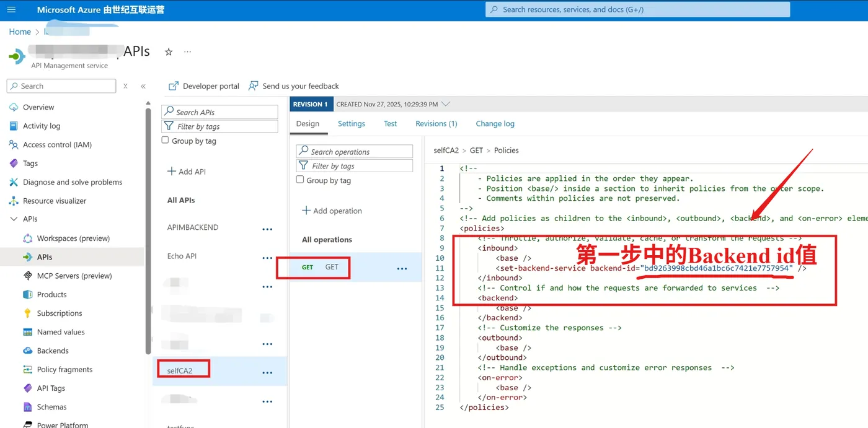This screenshot has height=428, width=868.
Task: Favorite the service with star icon
Action: (x=169, y=52)
